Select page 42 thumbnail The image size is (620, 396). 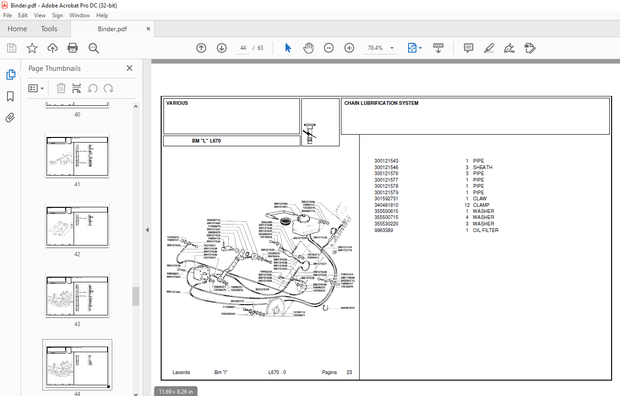77,225
